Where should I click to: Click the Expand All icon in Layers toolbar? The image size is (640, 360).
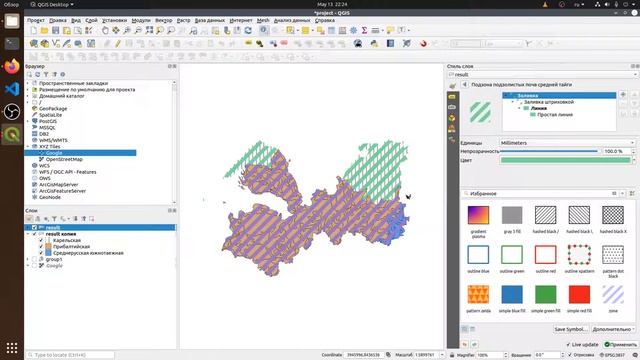tap(76, 219)
